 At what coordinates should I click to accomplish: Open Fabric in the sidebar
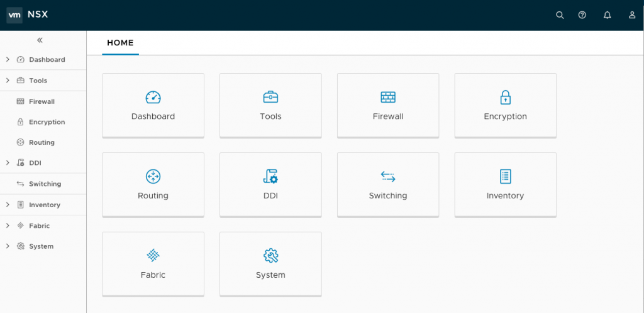tap(39, 226)
